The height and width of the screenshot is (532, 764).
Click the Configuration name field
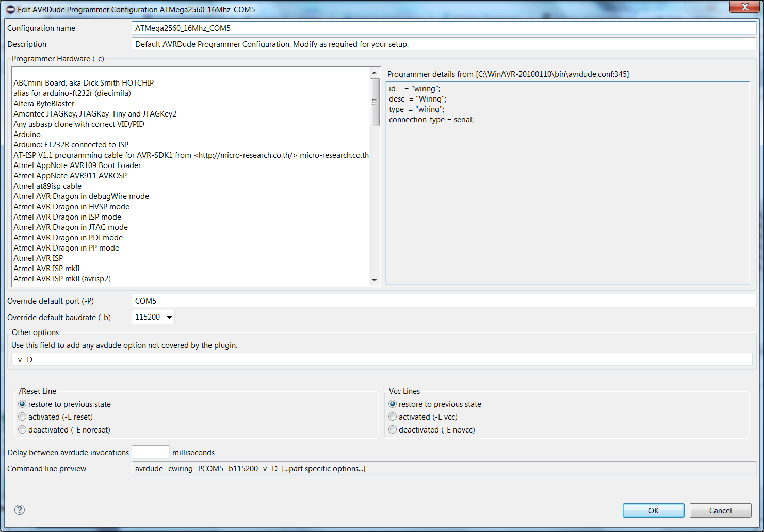point(444,28)
